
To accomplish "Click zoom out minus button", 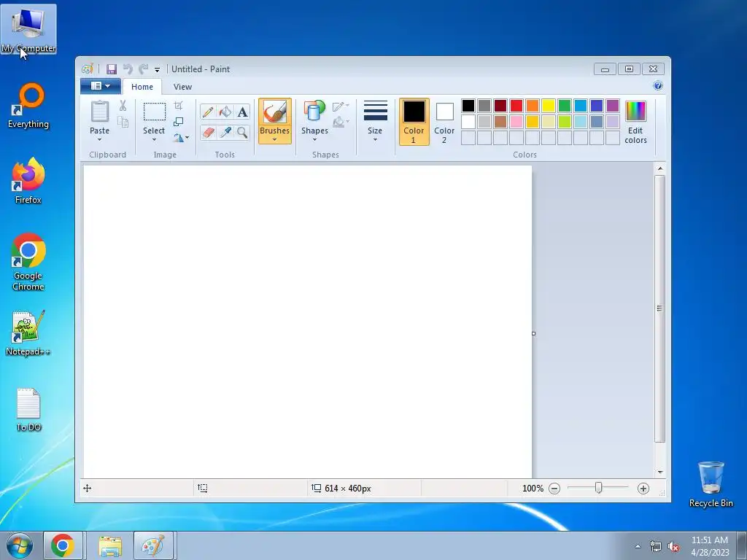I will [x=554, y=488].
